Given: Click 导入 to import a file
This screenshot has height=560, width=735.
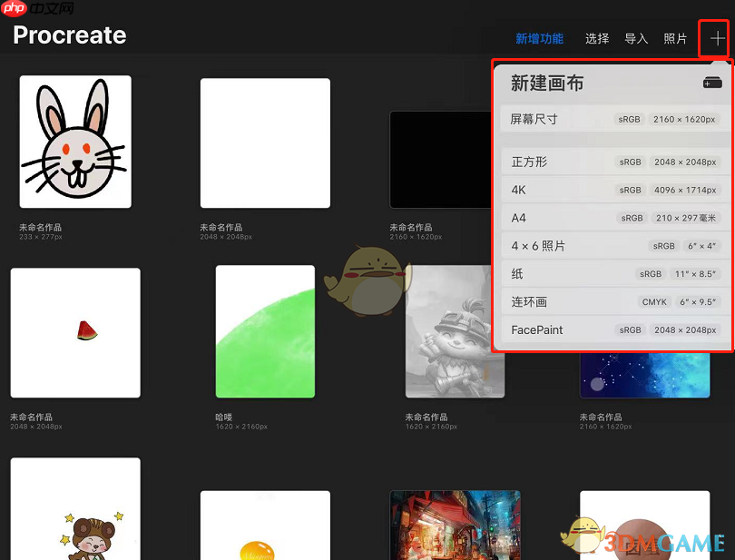Looking at the screenshot, I should [x=636, y=39].
